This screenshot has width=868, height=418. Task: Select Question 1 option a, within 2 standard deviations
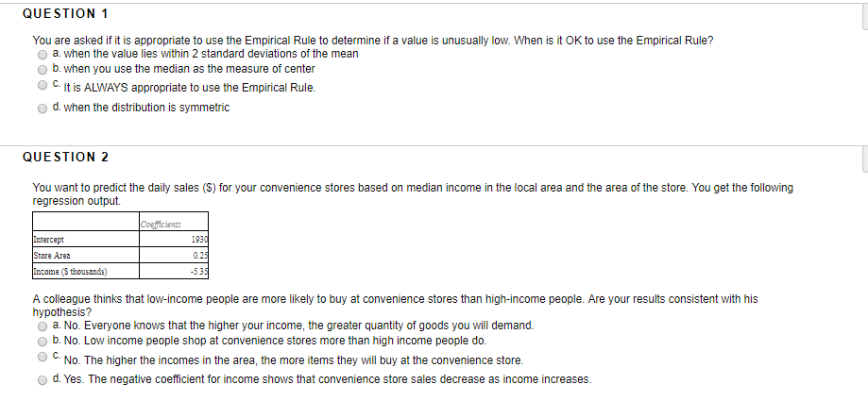click(43, 55)
